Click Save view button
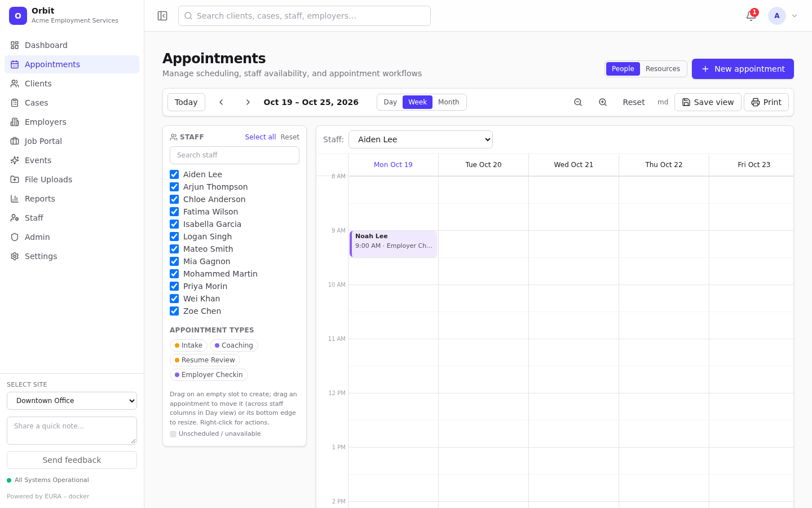Viewport: 812px width, 508px height. coord(708,102)
